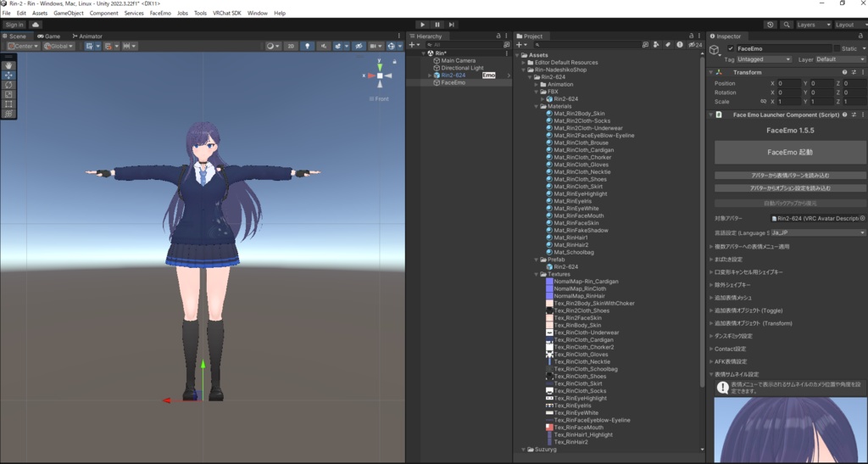Select the Rotate tool

[8, 85]
